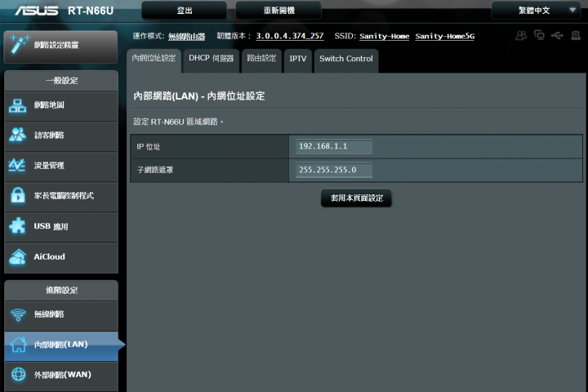Click the 內部網路(LAN) - 內網位址設定 heading
Screen dimensions: 588x392
198,96
